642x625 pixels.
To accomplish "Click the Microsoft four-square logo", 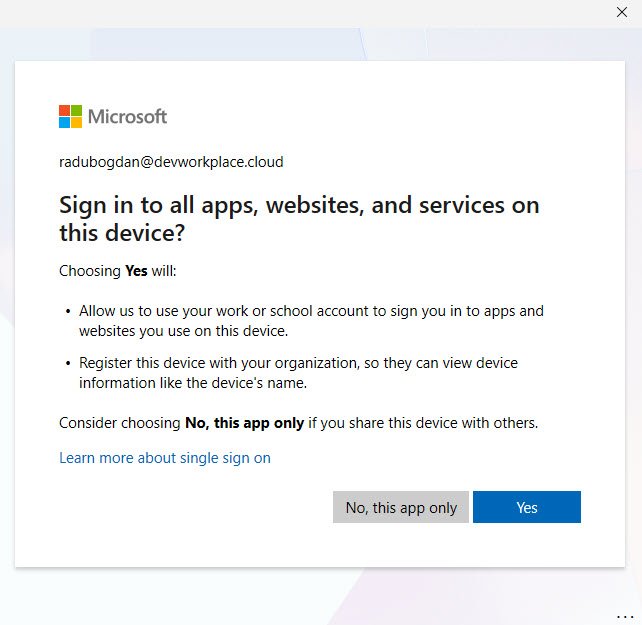I will pos(70,116).
